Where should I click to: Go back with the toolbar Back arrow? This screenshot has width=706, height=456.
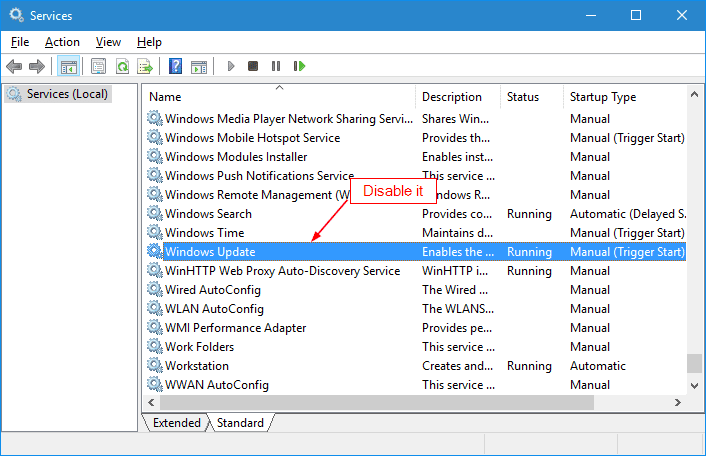click(x=14, y=67)
